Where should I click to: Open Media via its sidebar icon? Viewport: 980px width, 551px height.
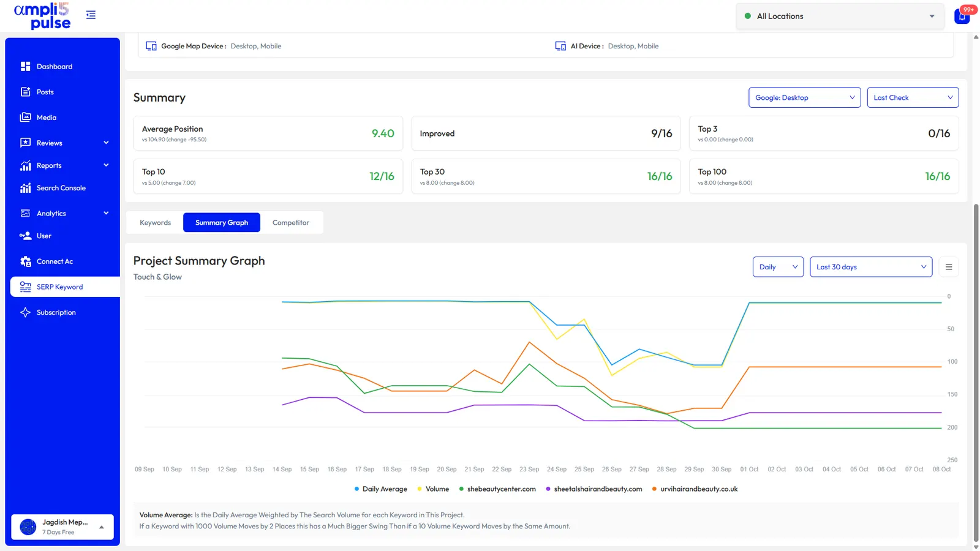(25, 117)
